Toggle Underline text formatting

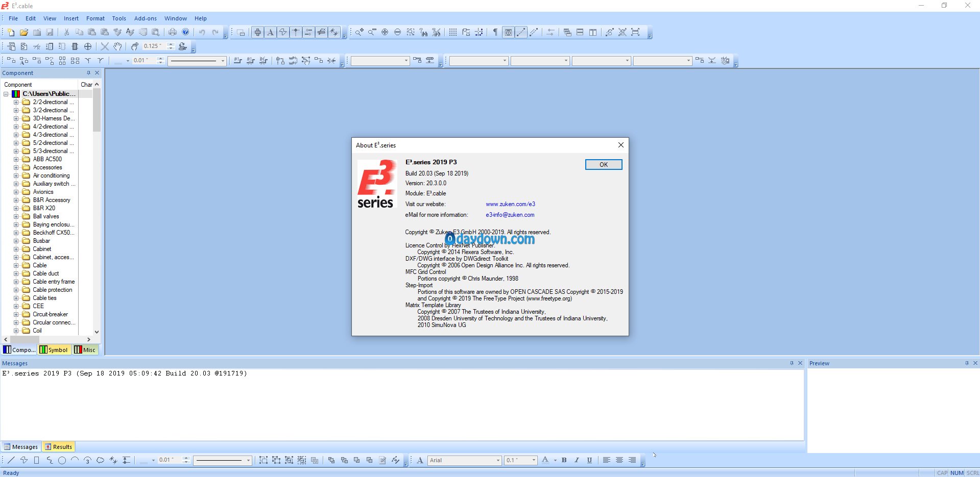coord(590,460)
